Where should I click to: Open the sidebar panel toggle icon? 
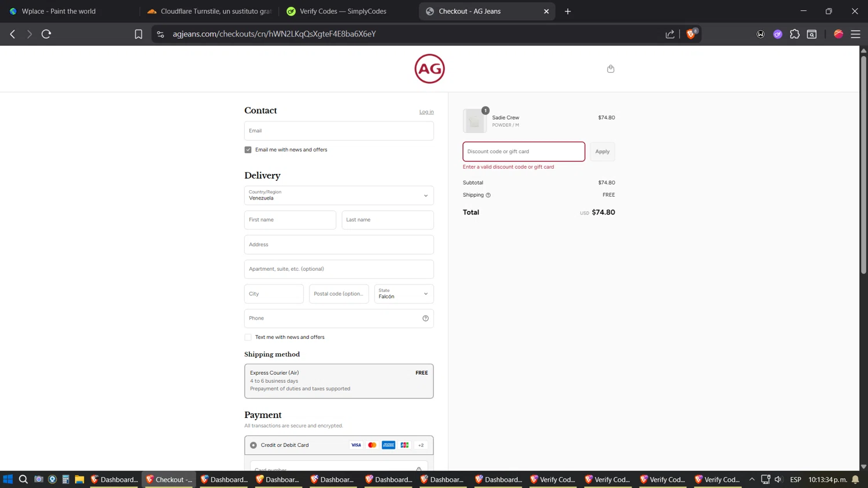pos(812,34)
